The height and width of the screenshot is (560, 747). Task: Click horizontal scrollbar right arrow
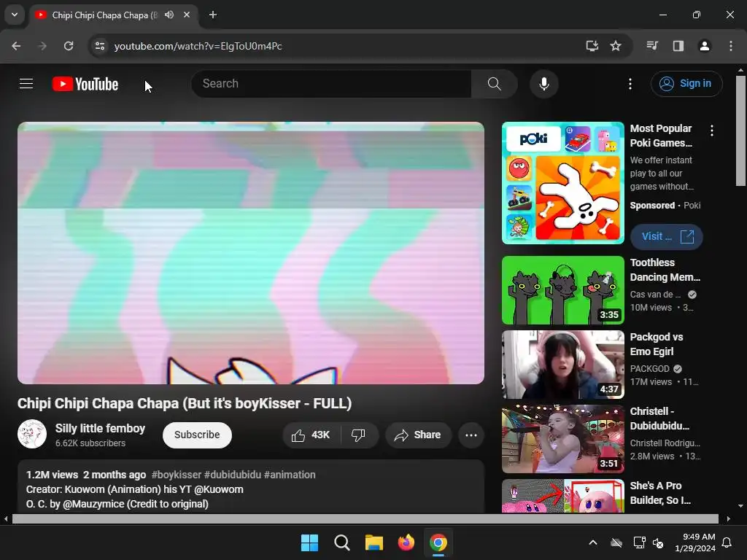(729, 518)
